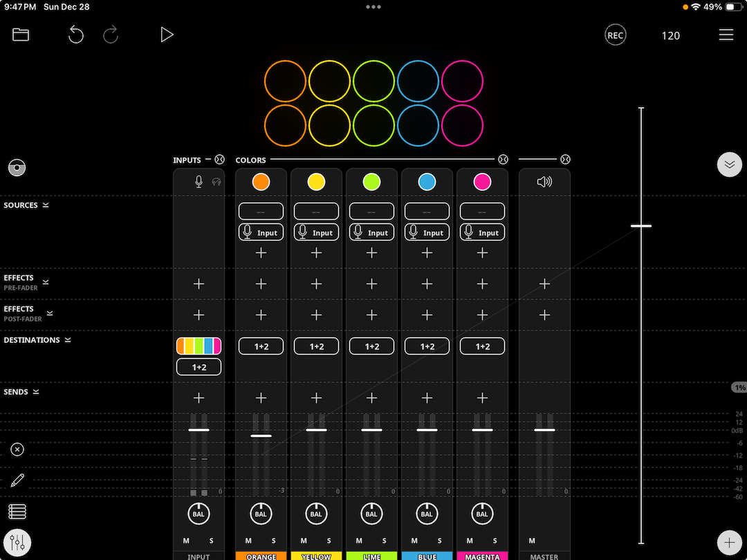Collapse the Sends section

[x=36, y=392]
